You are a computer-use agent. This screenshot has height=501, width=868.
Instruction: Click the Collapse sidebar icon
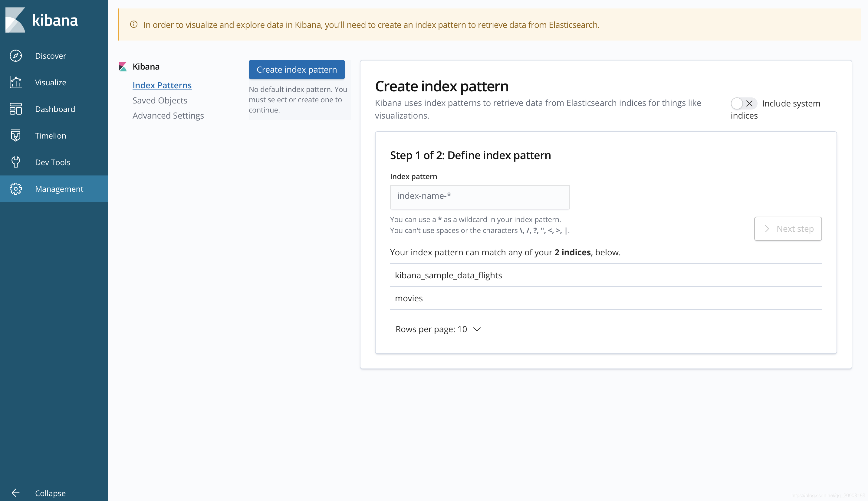[16, 493]
